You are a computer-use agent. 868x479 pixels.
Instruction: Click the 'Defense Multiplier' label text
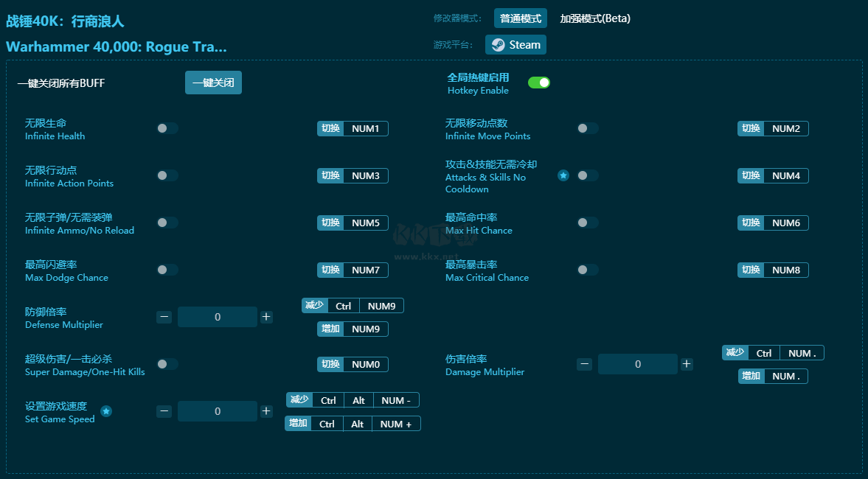pyautogui.click(x=64, y=325)
